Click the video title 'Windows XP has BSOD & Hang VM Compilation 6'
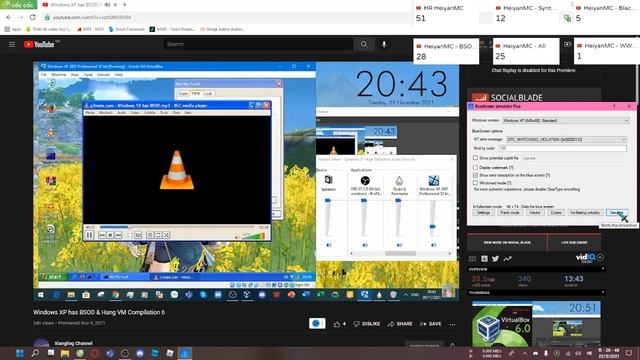Viewport: 640px width, 360px height. click(x=99, y=312)
